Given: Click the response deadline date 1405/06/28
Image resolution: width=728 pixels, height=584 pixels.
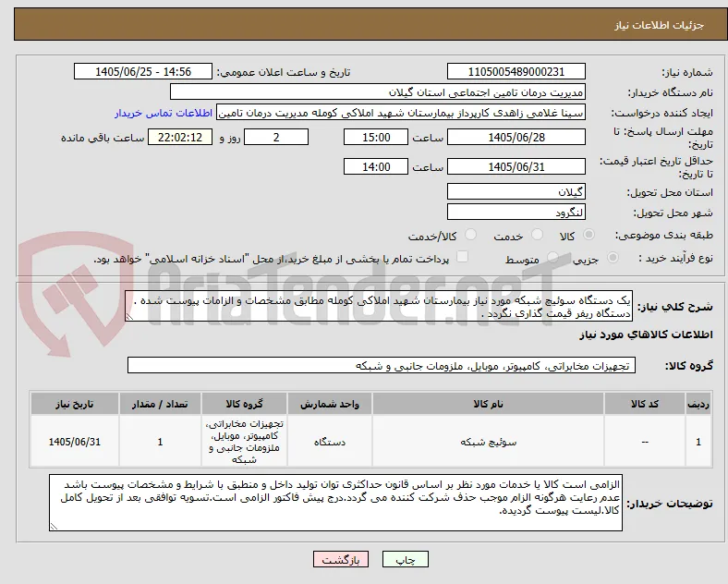Looking at the screenshot, I should coord(516,138).
